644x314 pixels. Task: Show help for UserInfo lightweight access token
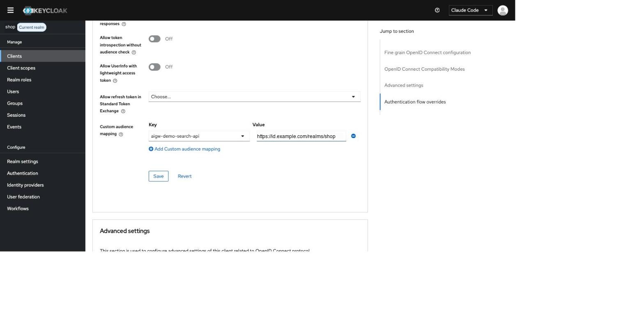(x=115, y=81)
